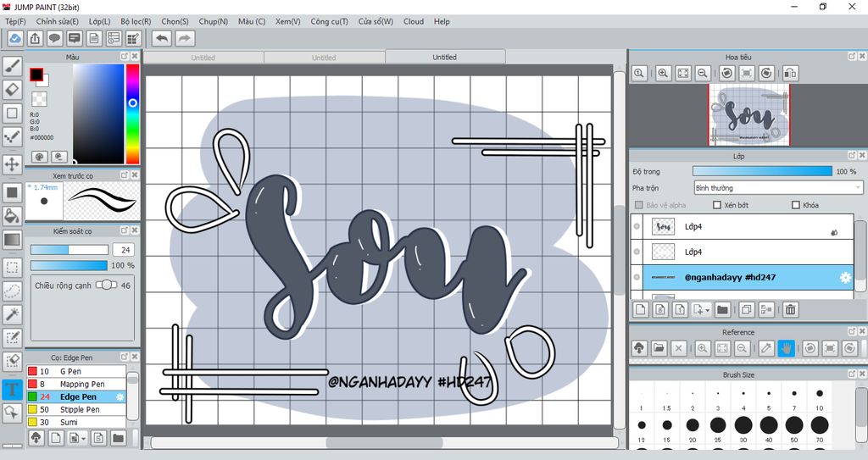Click the brush size value field 24
Screen dimensions: 868x460
pos(124,250)
